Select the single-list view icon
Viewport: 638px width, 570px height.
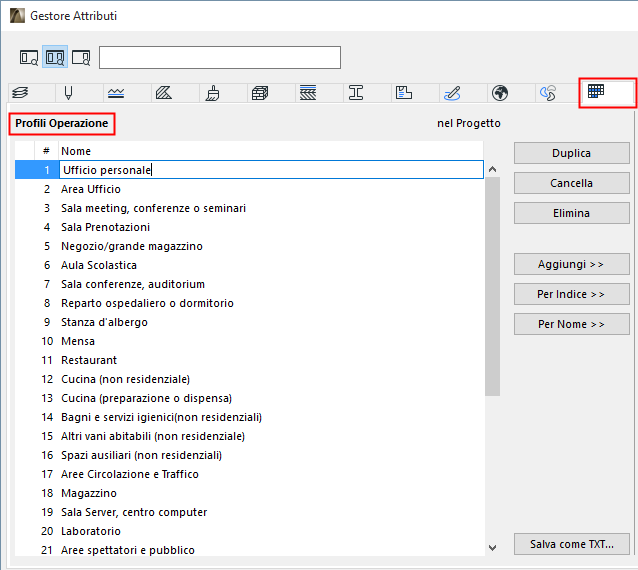[x=29, y=57]
